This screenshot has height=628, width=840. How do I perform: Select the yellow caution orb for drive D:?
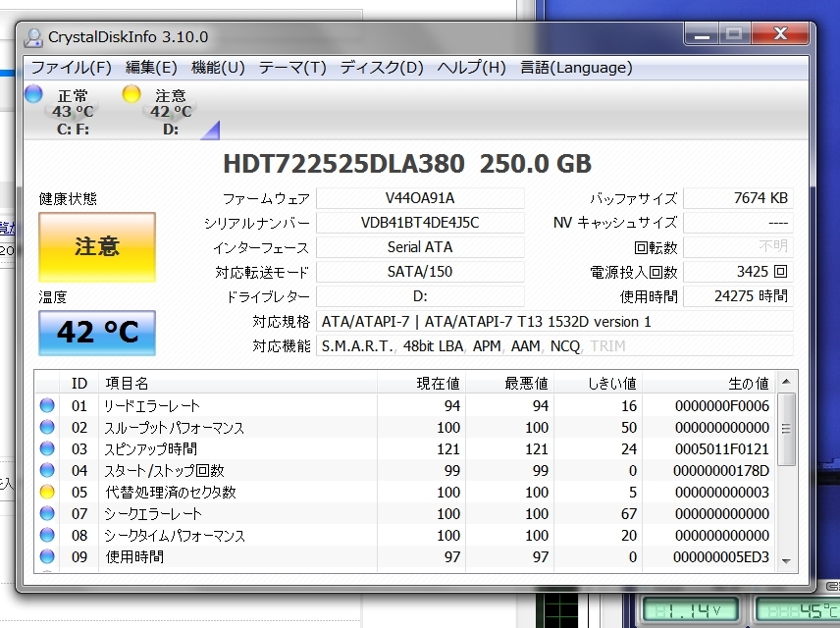[131, 95]
